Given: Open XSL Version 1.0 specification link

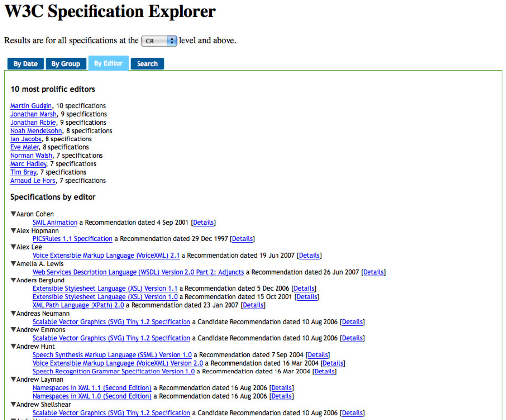Looking at the screenshot, I should click(x=105, y=297).
